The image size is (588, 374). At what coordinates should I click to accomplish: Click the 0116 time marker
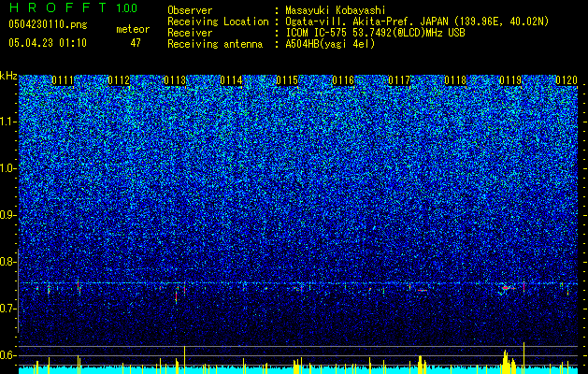(x=343, y=80)
